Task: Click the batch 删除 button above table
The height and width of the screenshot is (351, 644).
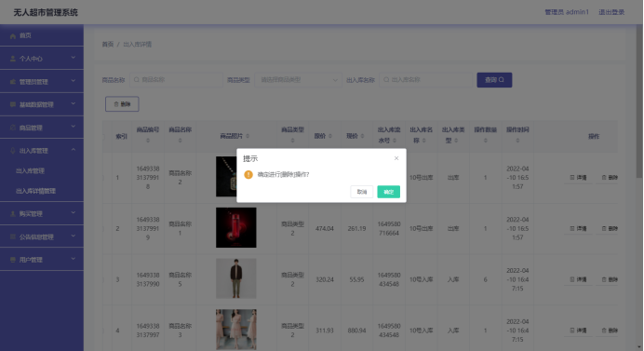Action: point(122,104)
